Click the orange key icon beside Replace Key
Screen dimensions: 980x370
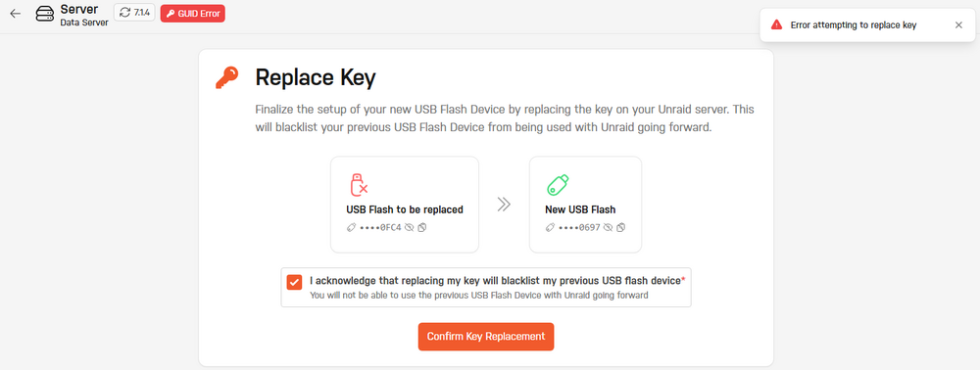(227, 78)
